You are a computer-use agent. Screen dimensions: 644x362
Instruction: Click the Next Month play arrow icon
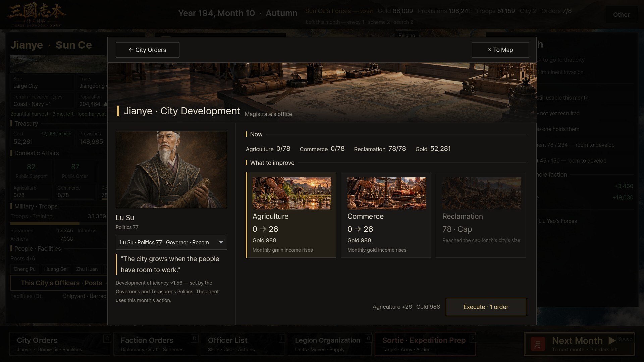[612, 341]
